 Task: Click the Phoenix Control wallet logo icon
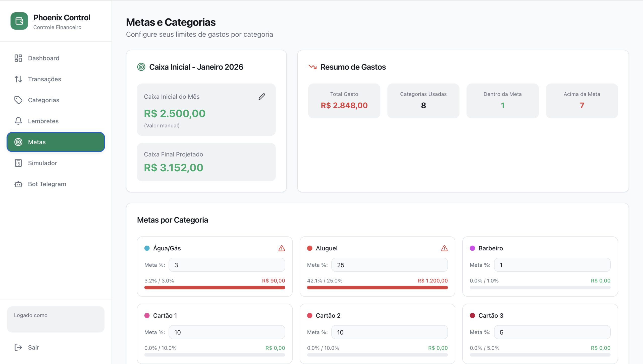19,21
